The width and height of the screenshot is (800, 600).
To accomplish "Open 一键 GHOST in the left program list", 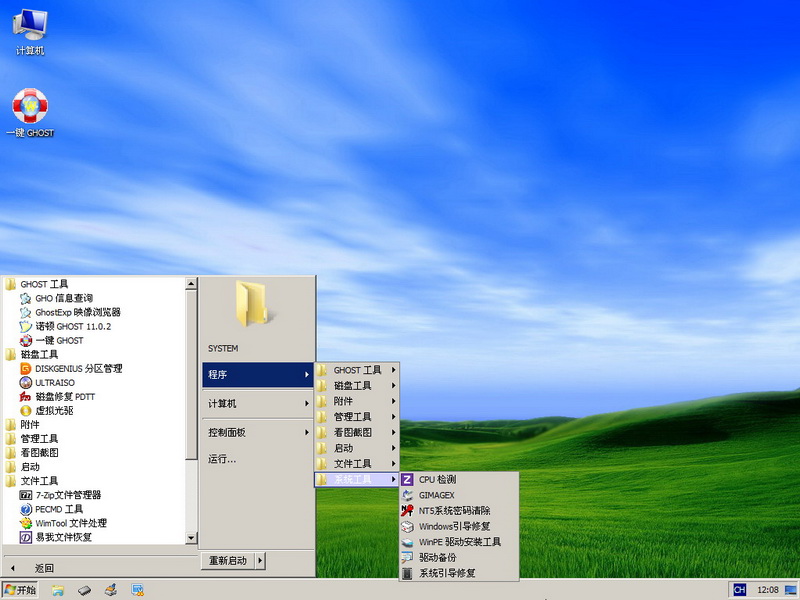I will (x=51, y=340).
